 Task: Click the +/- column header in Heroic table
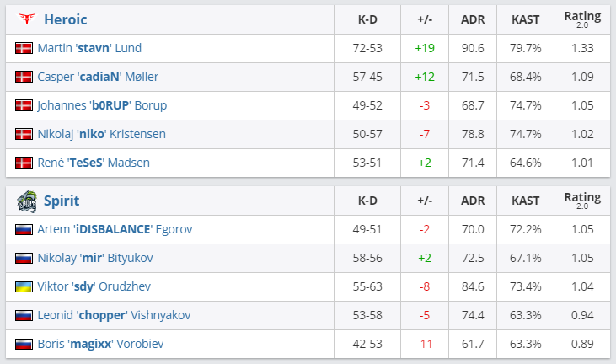pyautogui.click(x=424, y=19)
